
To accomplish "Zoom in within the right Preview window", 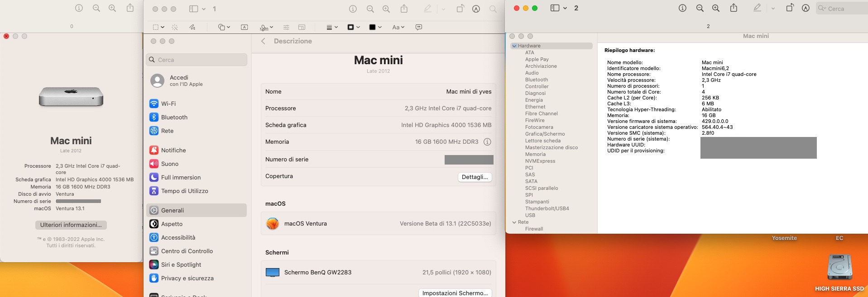I will click(716, 8).
